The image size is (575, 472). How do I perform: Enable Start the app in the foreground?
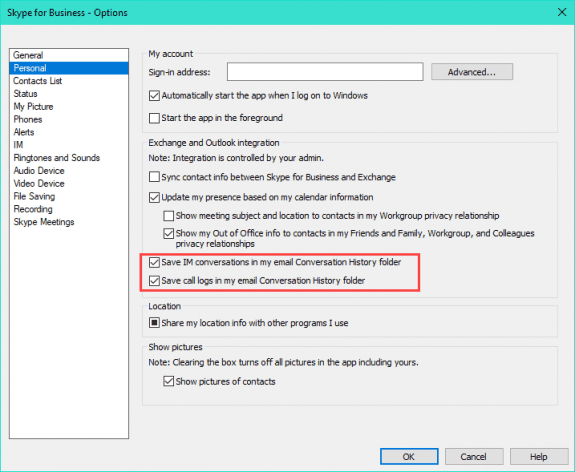pyautogui.click(x=154, y=118)
